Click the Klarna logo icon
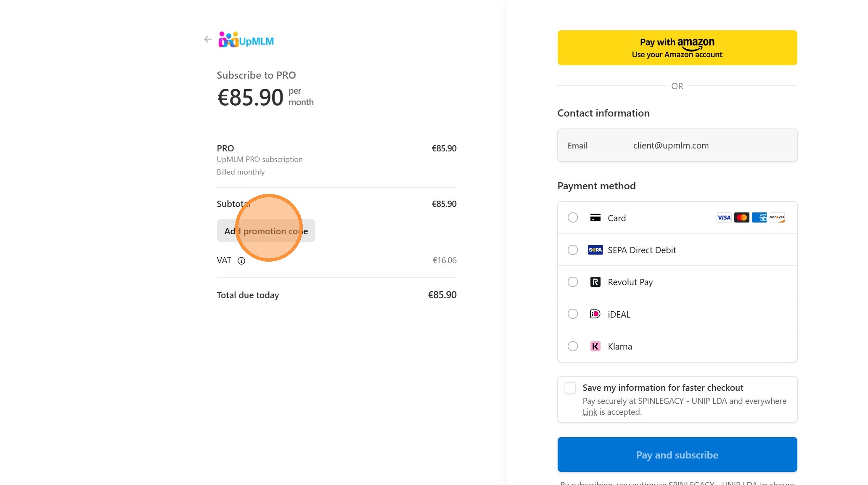 click(595, 346)
